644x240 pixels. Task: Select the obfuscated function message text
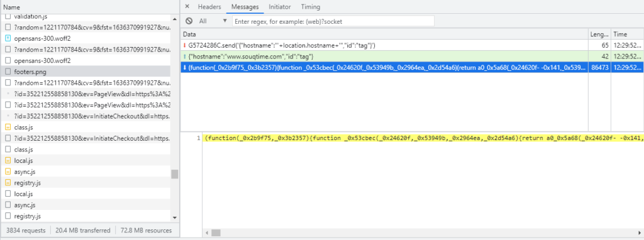click(x=387, y=67)
